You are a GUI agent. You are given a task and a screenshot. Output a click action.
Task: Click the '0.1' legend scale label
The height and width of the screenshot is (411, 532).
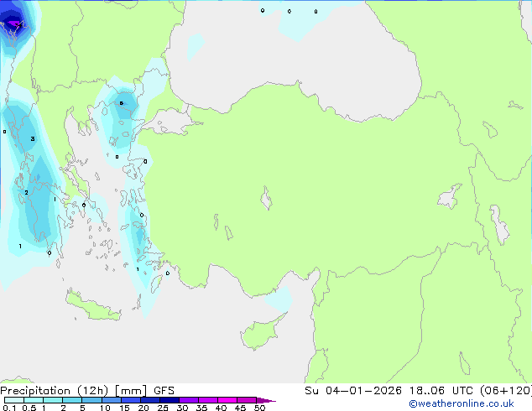coord(9,408)
